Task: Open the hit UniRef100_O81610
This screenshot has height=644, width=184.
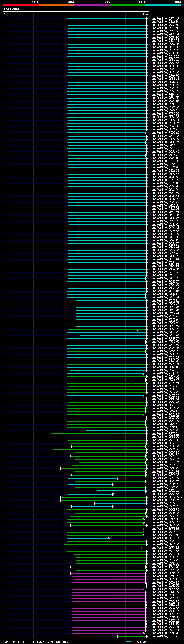Action: [165, 22]
